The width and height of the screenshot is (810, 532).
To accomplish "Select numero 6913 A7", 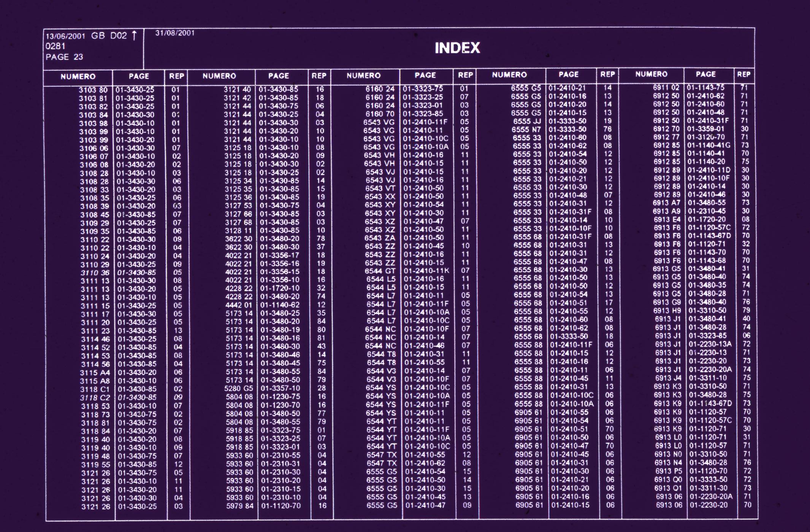I will coord(667,203).
